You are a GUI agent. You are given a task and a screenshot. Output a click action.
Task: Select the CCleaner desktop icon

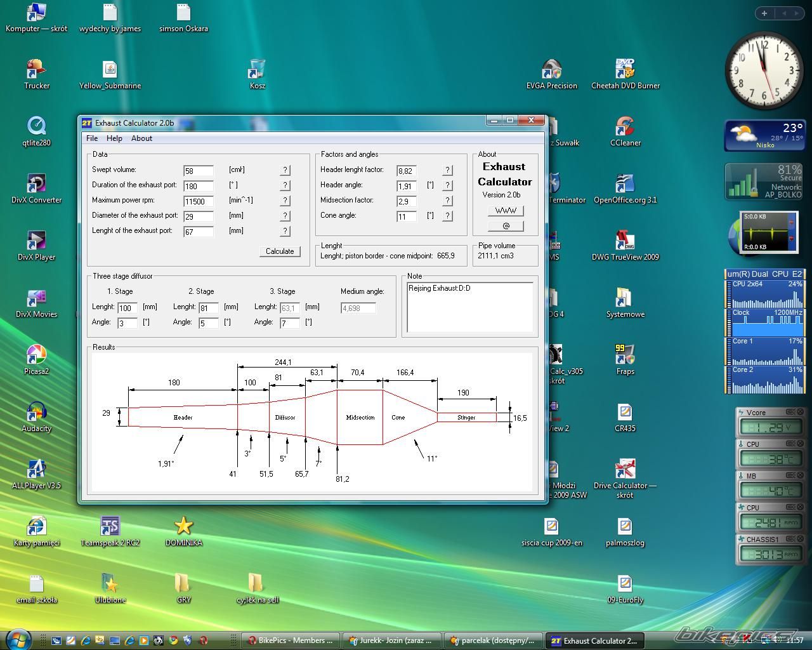(625, 131)
